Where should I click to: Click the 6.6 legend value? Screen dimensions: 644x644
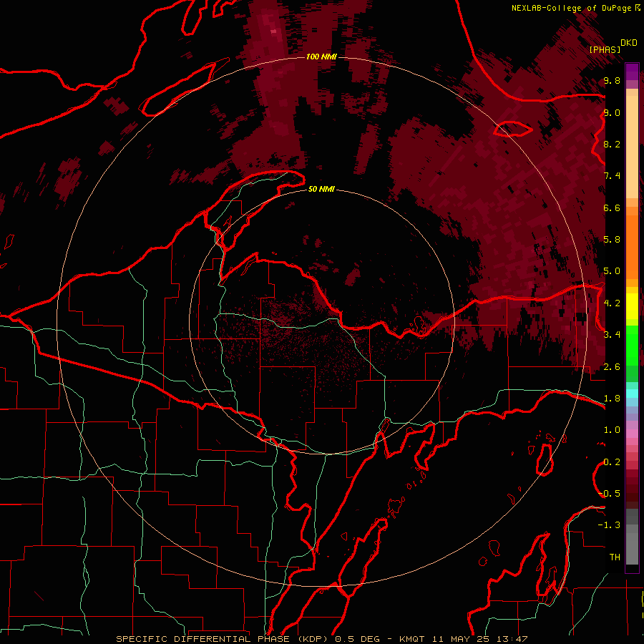612,208
